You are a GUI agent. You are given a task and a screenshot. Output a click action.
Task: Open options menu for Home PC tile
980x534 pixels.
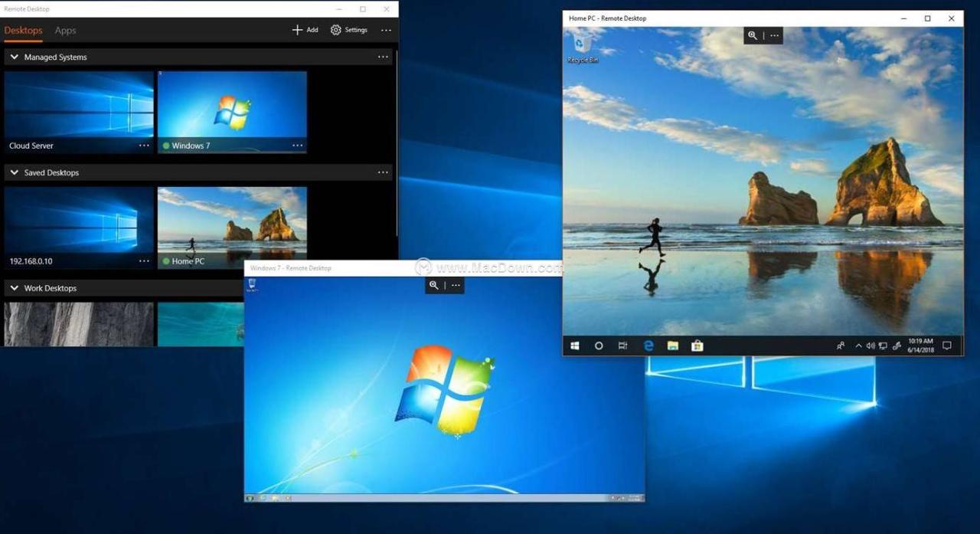click(298, 260)
